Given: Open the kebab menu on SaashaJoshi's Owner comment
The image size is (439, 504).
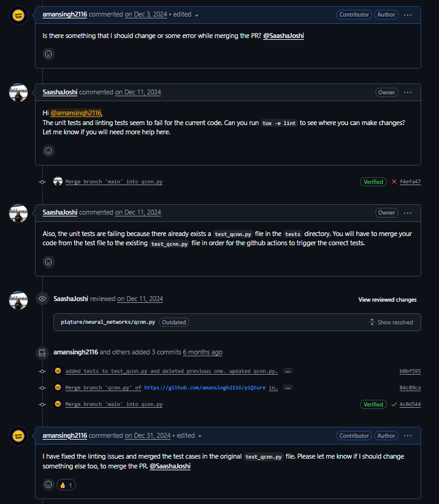Looking at the screenshot, I should point(408,91).
